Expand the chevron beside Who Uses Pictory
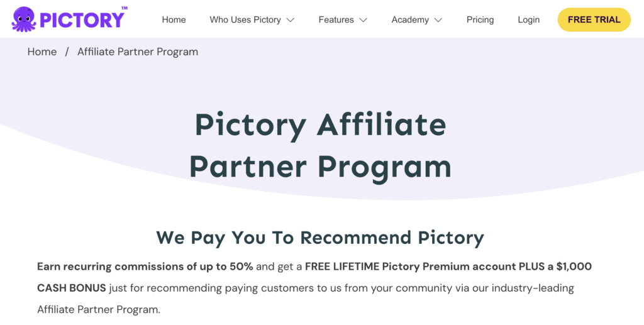This screenshot has height=325, width=644. [x=291, y=20]
